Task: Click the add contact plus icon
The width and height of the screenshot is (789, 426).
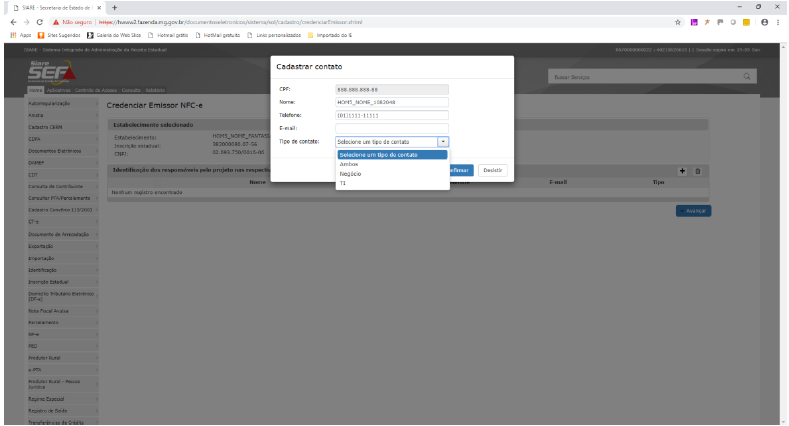Action: [x=683, y=171]
